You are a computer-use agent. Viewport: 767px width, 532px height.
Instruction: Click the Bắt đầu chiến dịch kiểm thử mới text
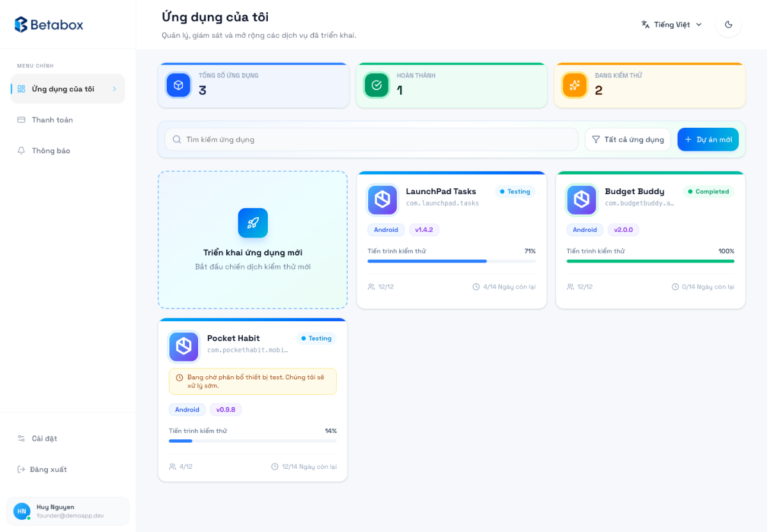pos(253,267)
